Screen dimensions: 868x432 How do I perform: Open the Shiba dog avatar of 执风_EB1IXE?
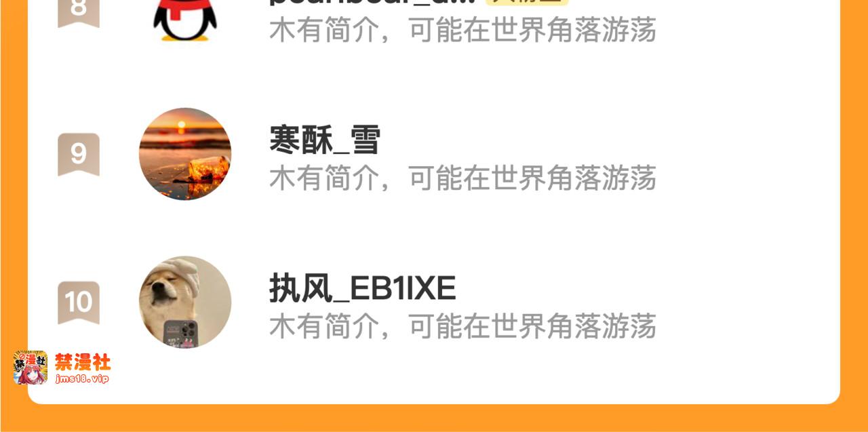[185, 302]
